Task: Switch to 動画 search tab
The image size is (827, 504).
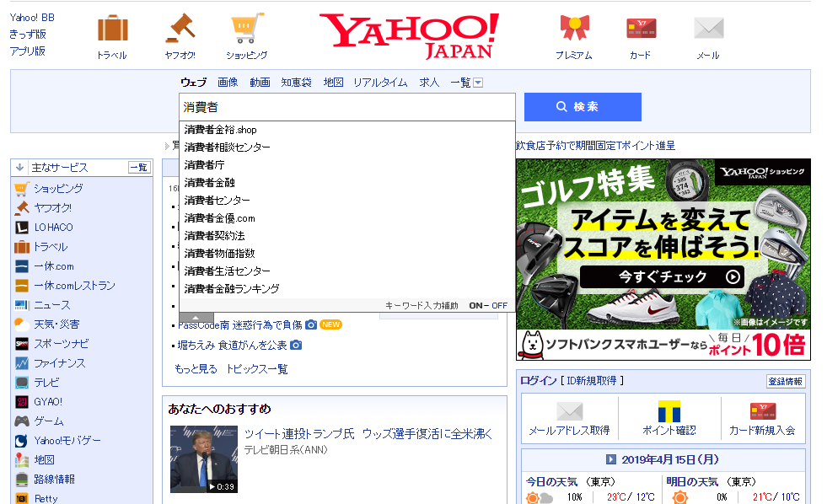Action: pyautogui.click(x=260, y=83)
